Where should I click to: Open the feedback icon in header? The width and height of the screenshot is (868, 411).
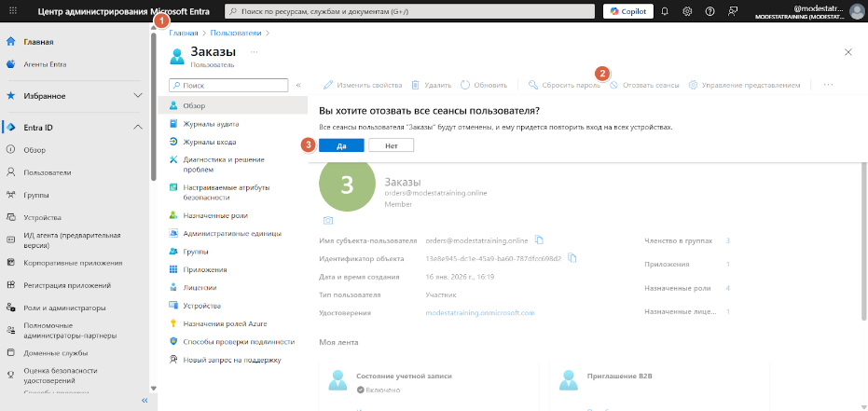point(733,11)
